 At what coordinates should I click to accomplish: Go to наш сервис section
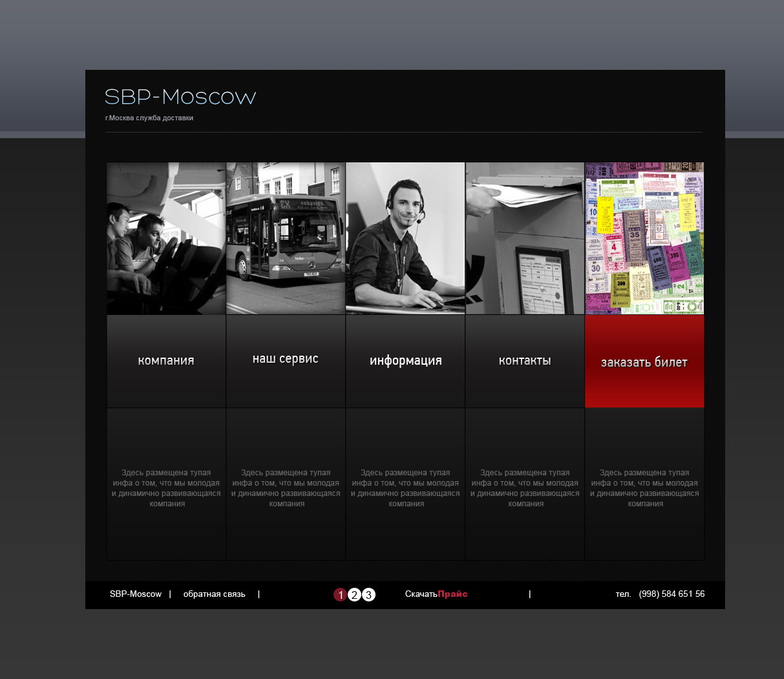click(x=286, y=360)
